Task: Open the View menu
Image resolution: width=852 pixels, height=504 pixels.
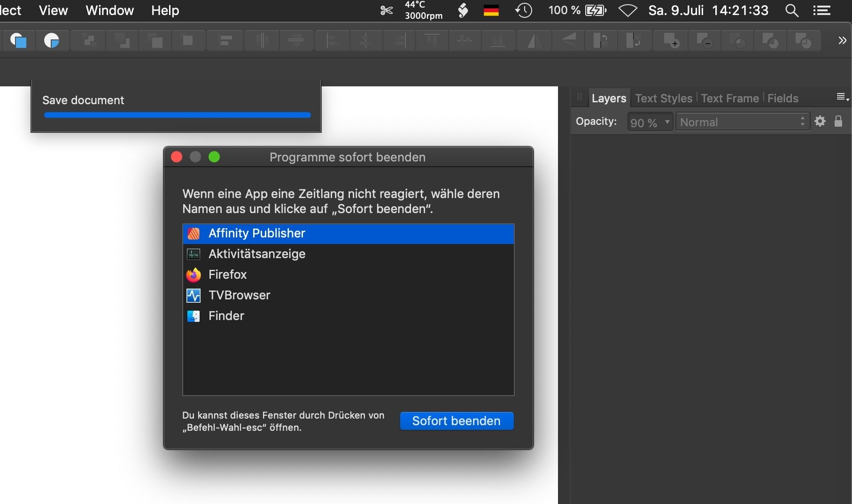Action: click(x=54, y=10)
